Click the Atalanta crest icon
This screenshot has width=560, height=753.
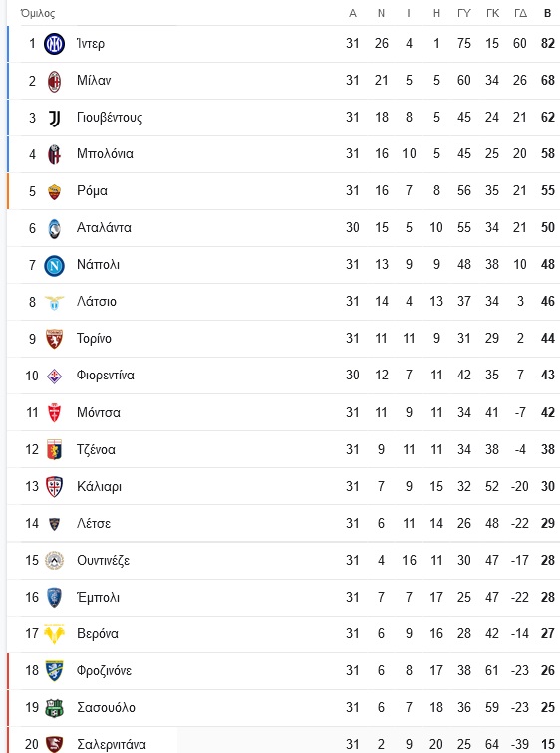(x=54, y=228)
